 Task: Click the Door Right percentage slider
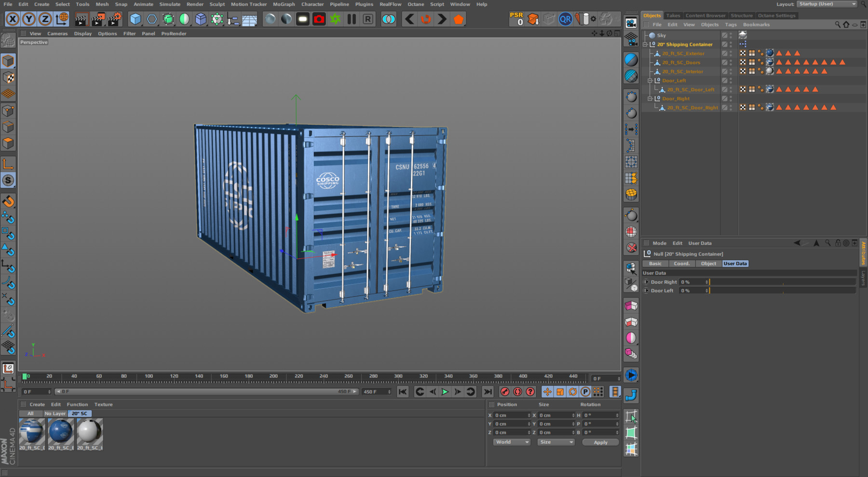782,282
